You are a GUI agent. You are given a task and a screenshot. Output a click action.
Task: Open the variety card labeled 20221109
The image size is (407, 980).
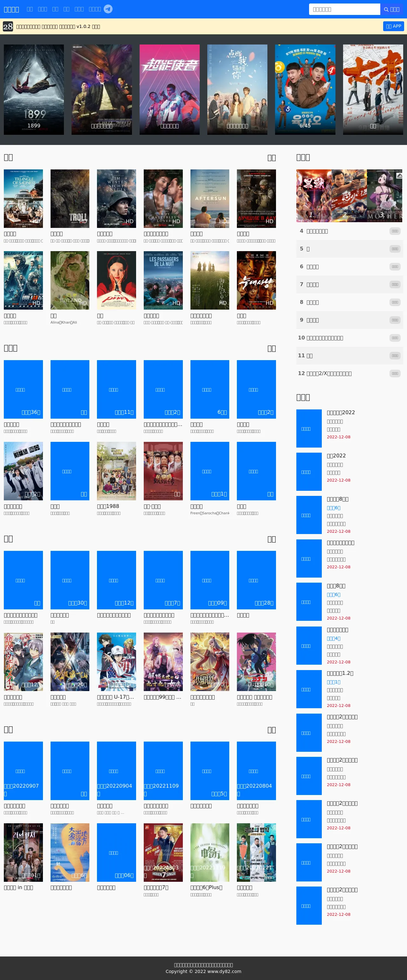(x=163, y=771)
